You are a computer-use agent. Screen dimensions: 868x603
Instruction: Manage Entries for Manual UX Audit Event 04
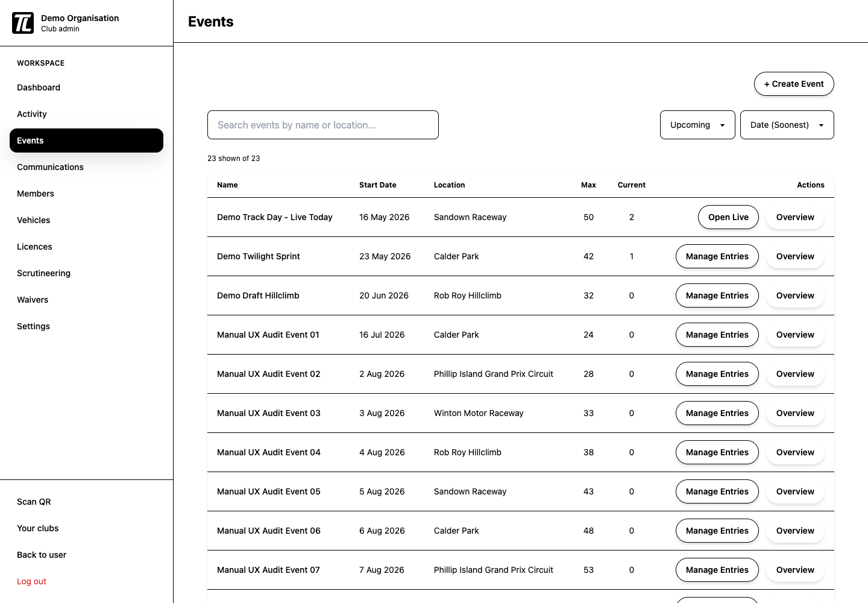pos(717,452)
